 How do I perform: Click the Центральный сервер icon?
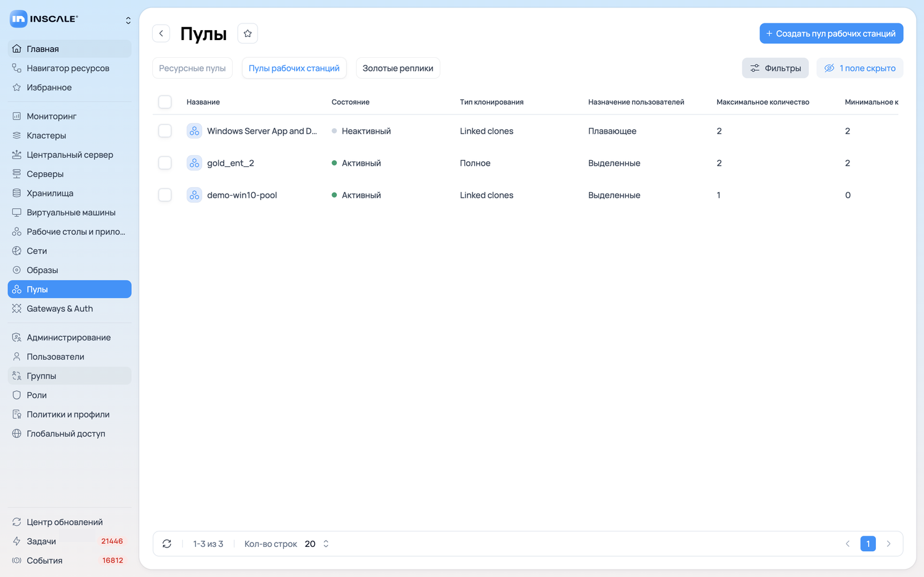point(17,155)
